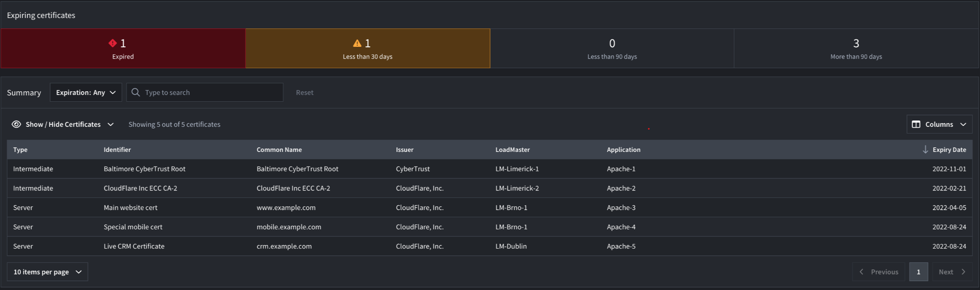Select the Less than 90 days tile
Screen dimensions: 980x290
click(612, 49)
